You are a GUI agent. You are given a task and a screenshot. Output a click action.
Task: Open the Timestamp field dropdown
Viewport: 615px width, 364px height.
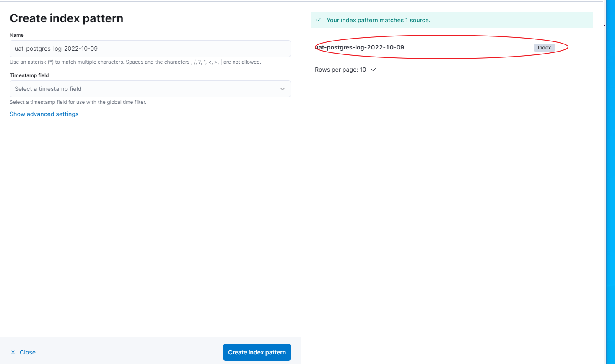click(150, 89)
